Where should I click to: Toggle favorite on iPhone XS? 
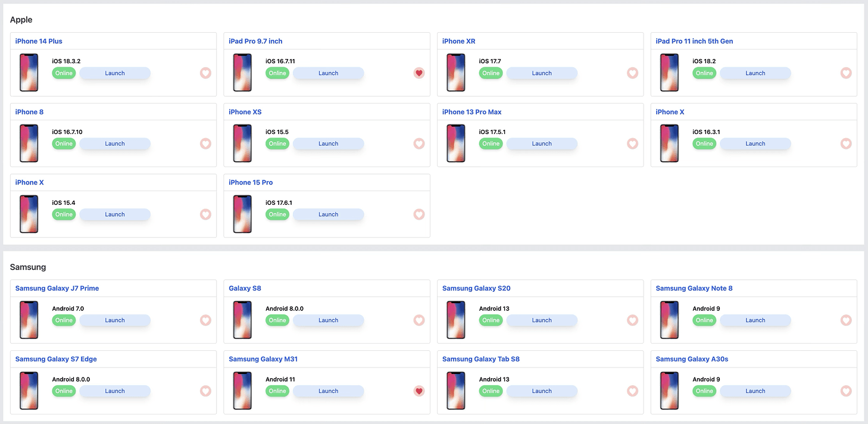tap(419, 144)
